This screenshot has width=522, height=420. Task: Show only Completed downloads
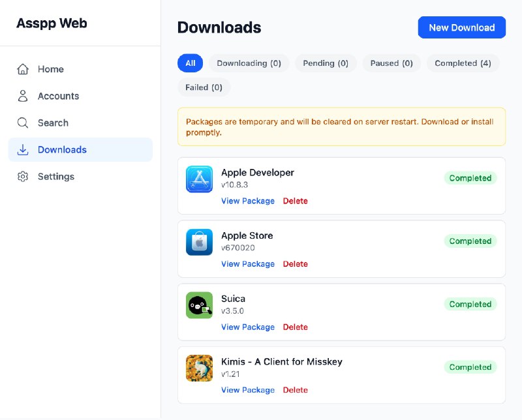pyautogui.click(x=463, y=63)
